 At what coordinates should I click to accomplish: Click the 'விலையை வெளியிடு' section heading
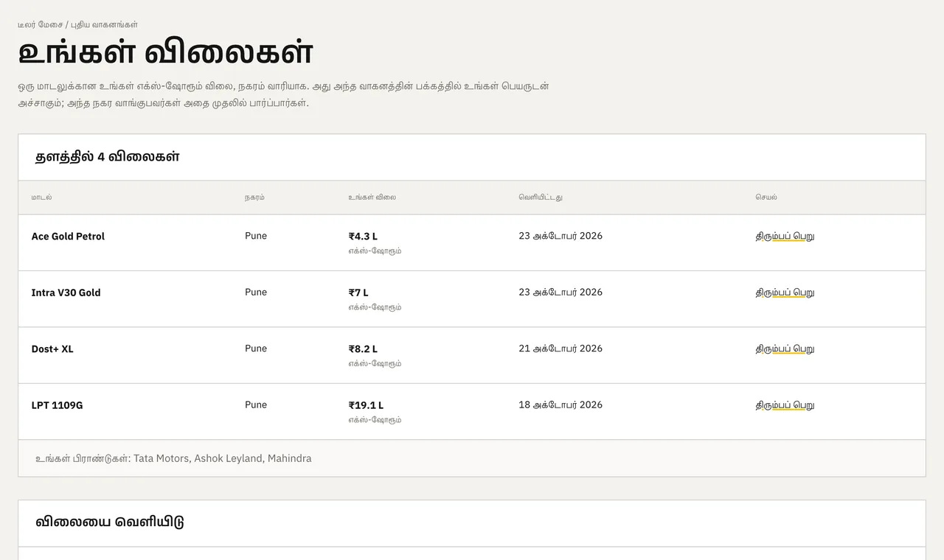coord(110,522)
